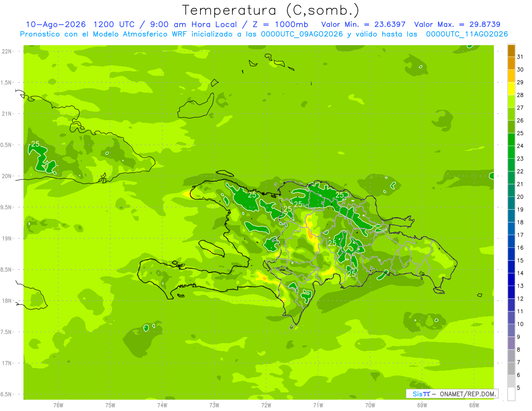Click the legend value "28"
This screenshot has height=411, width=532.
click(x=520, y=95)
